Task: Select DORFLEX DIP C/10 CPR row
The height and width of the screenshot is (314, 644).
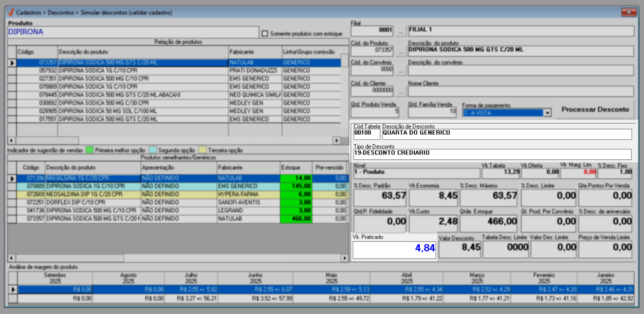Action: tap(92, 202)
